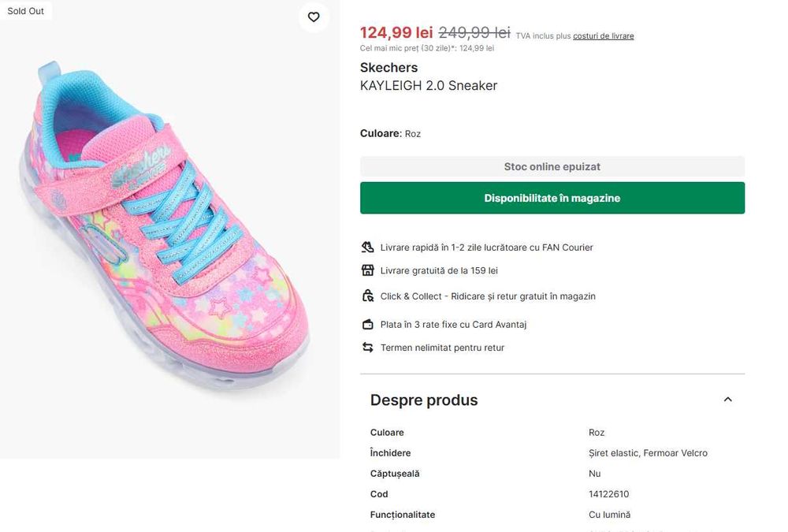Click the KAYLEIGH 2.0 Sneaker product title

[x=429, y=86]
